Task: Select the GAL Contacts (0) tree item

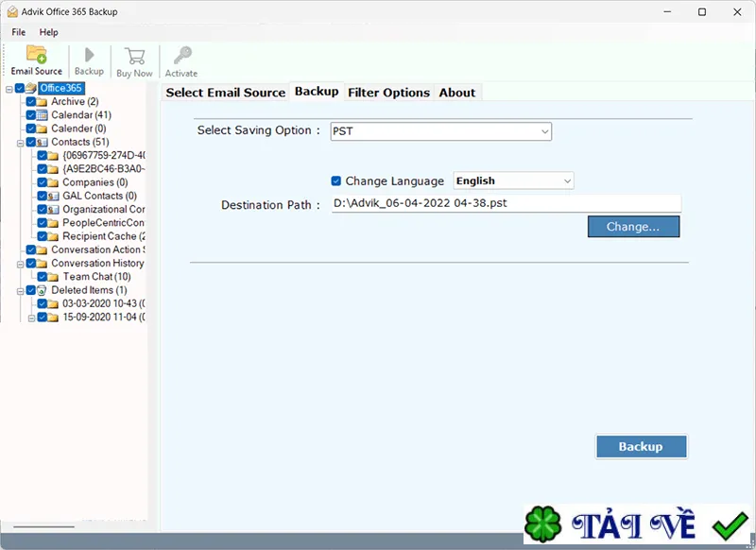Action: point(100,197)
